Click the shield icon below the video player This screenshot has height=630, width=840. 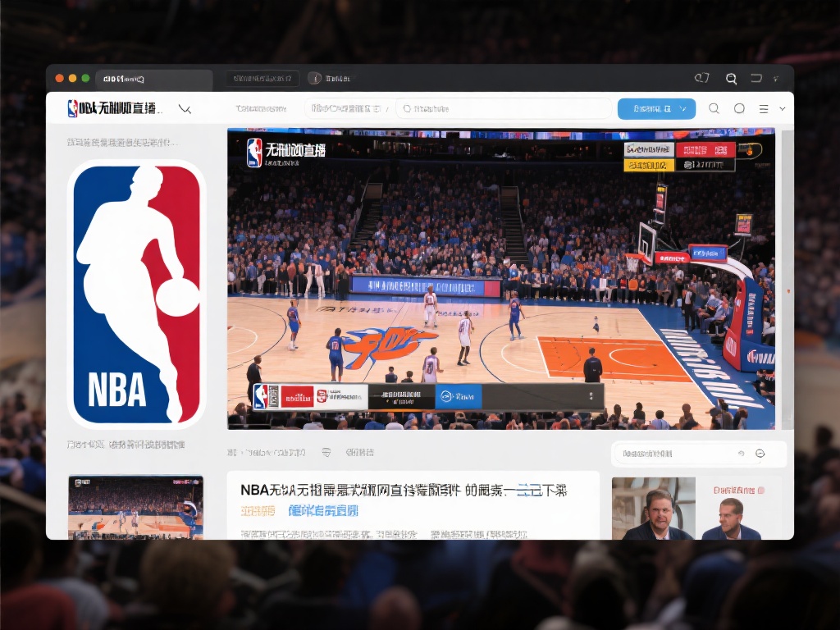click(x=326, y=452)
